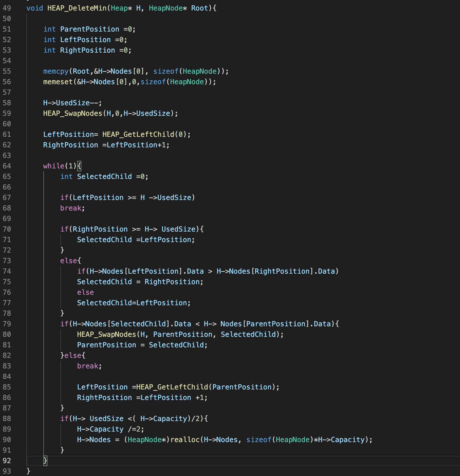The width and height of the screenshot is (460, 476).
Task: Click the break statement on line 68
Action: pos(73,208)
